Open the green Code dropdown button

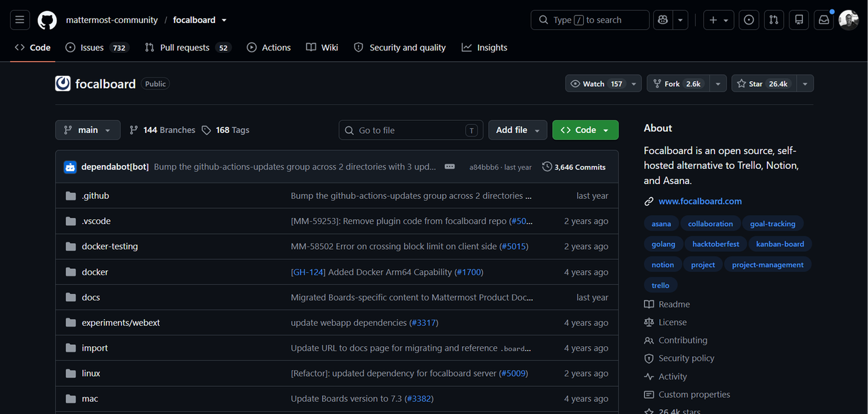click(585, 130)
